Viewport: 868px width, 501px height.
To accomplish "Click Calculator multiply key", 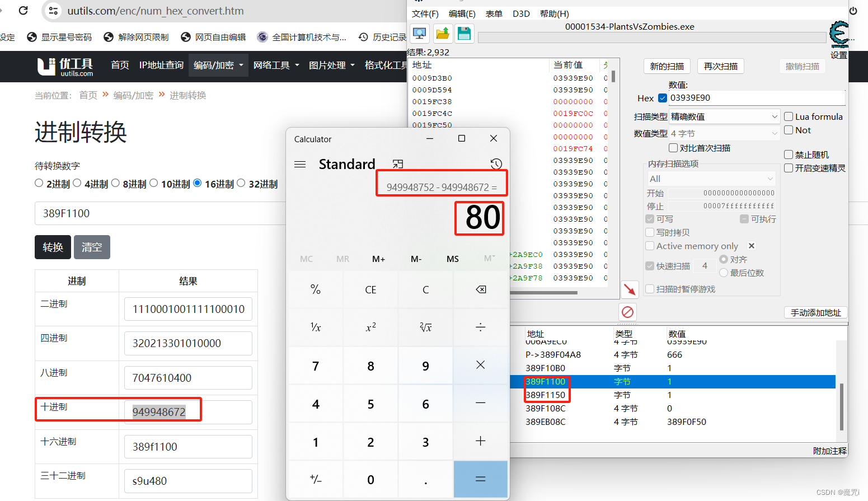I will 481,365.
